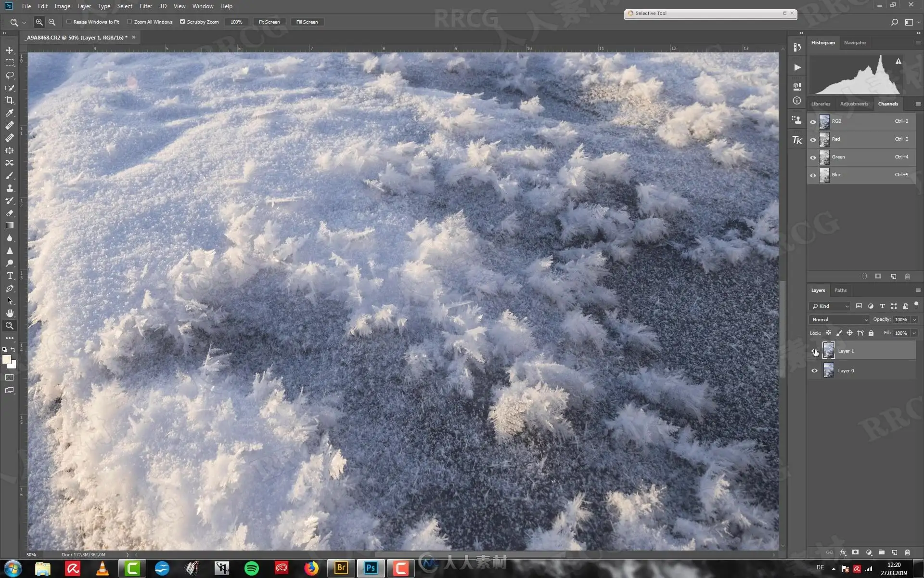Open the Select menu
This screenshot has width=924, height=578.
coord(125,6)
